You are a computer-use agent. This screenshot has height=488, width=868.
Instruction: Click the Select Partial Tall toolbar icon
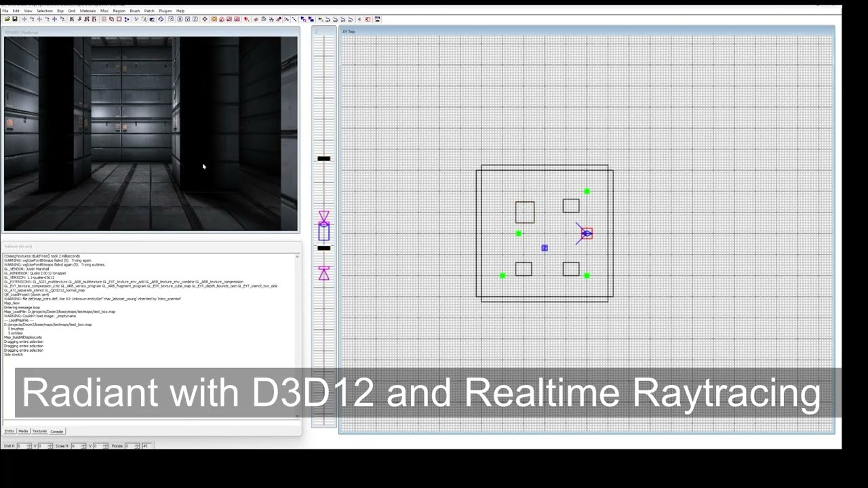pos(87,19)
